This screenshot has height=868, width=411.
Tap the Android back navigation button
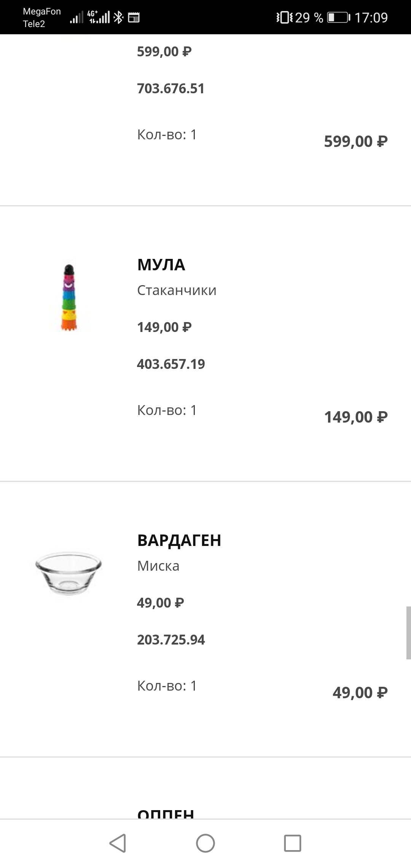[118, 843]
